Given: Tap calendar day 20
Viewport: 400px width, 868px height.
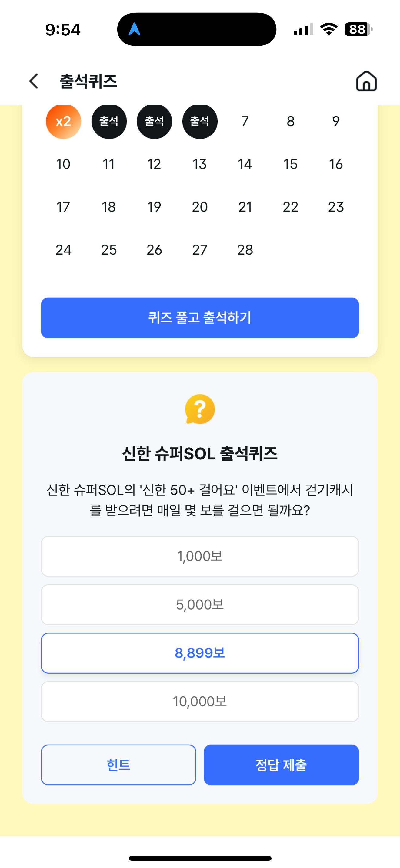Looking at the screenshot, I should pyautogui.click(x=200, y=207).
